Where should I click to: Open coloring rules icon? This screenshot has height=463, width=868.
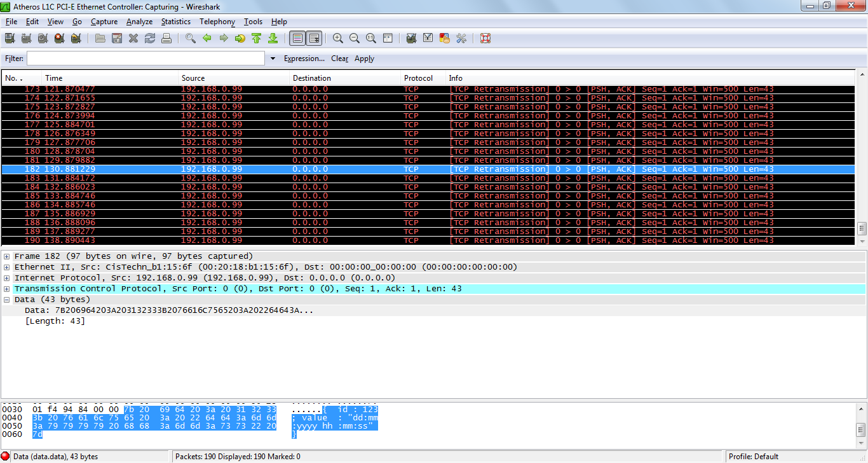[445, 38]
